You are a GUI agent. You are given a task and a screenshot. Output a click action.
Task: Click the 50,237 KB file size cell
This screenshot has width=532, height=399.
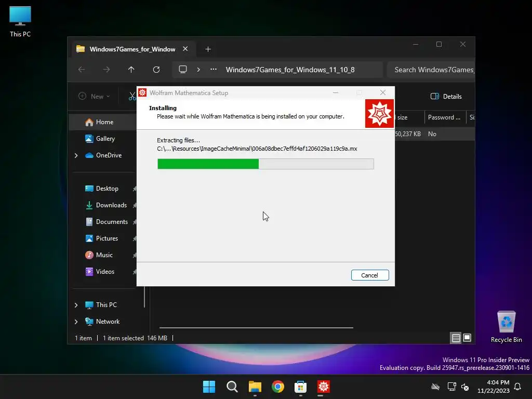point(408,134)
